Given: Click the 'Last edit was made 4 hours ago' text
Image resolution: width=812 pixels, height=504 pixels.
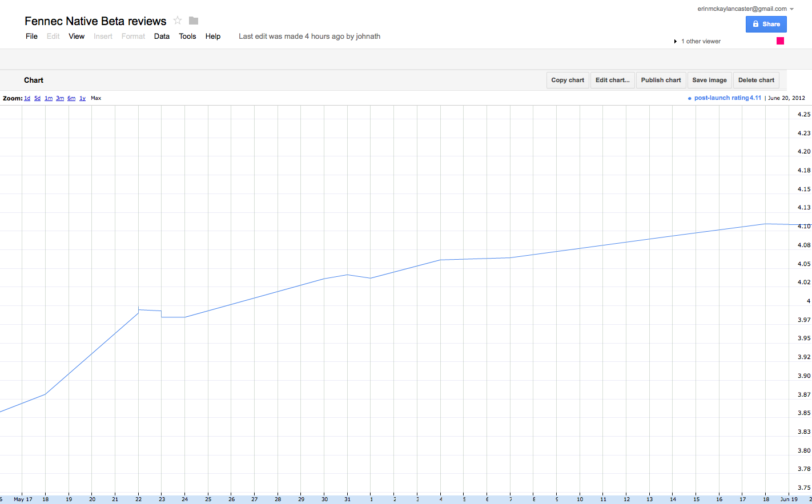Looking at the screenshot, I should [x=309, y=36].
